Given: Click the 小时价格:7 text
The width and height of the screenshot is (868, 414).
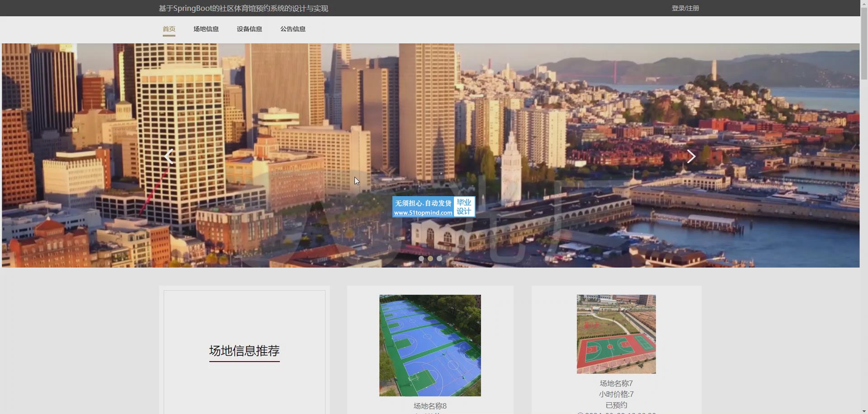Looking at the screenshot, I should pyautogui.click(x=616, y=394).
